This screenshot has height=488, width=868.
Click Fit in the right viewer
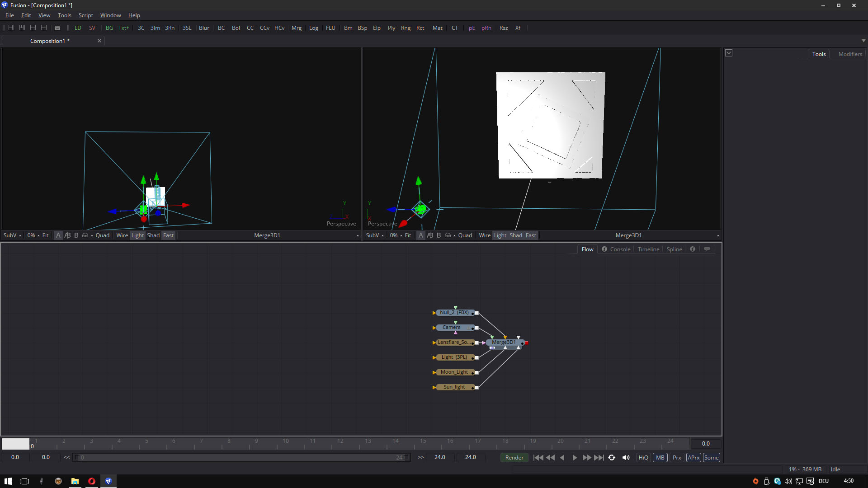point(408,235)
